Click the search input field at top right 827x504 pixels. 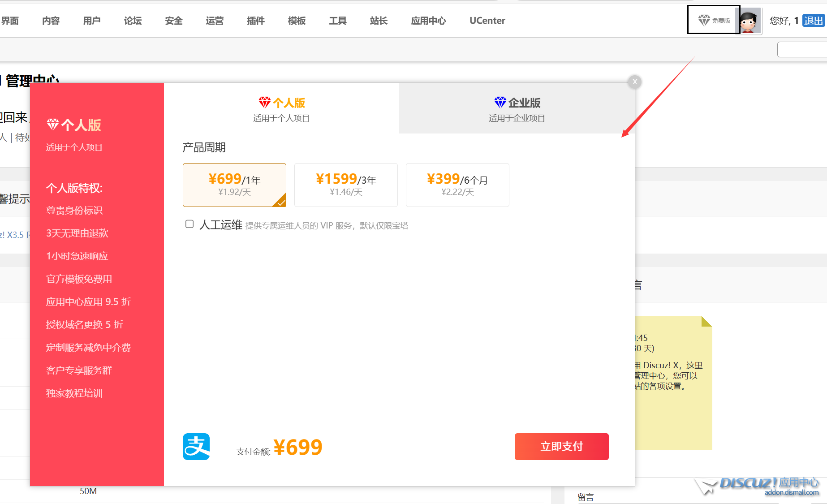pyautogui.click(x=802, y=49)
